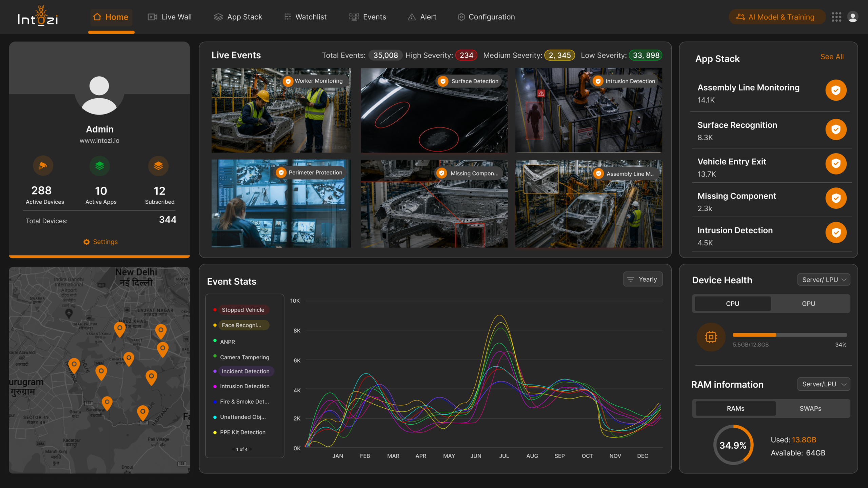
Task: Open the Intrusion Detection live feed thumbnail
Action: pyautogui.click(x=589, y=110)
